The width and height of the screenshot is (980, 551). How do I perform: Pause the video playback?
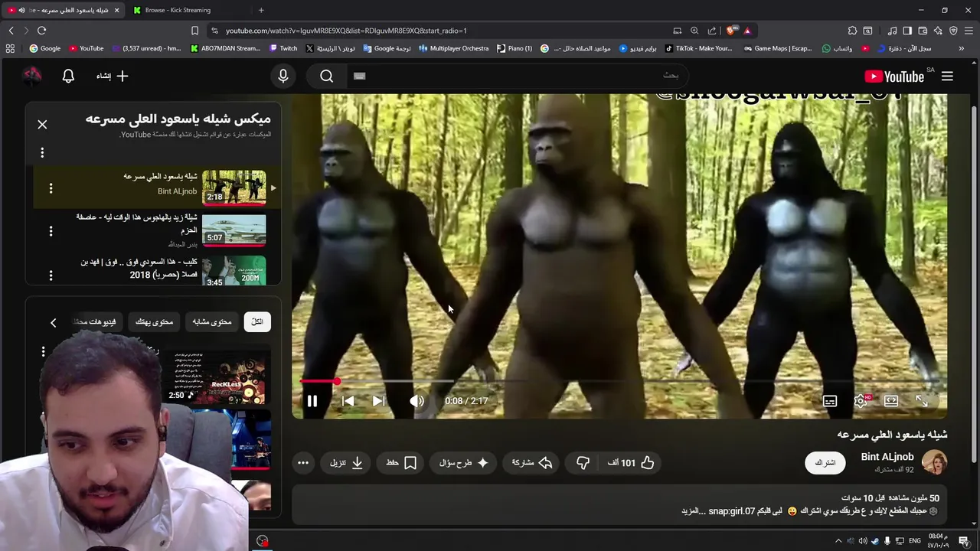click(x=312, y=401)
